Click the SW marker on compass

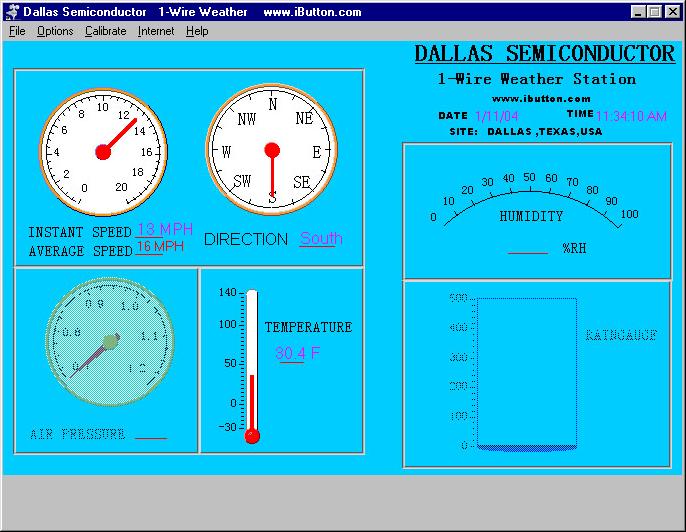coord(242,181)
